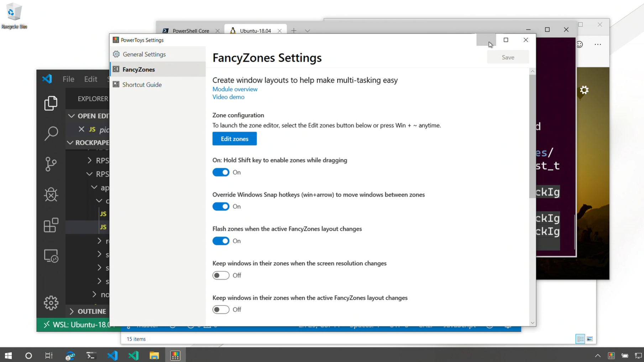Open the Recycle Bin desktop icon
Viewport: 644px width, 362px height.
point(14,16)
